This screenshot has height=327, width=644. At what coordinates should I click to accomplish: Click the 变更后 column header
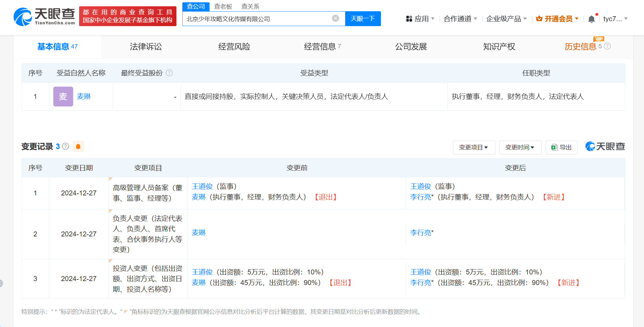click(515, 168)
